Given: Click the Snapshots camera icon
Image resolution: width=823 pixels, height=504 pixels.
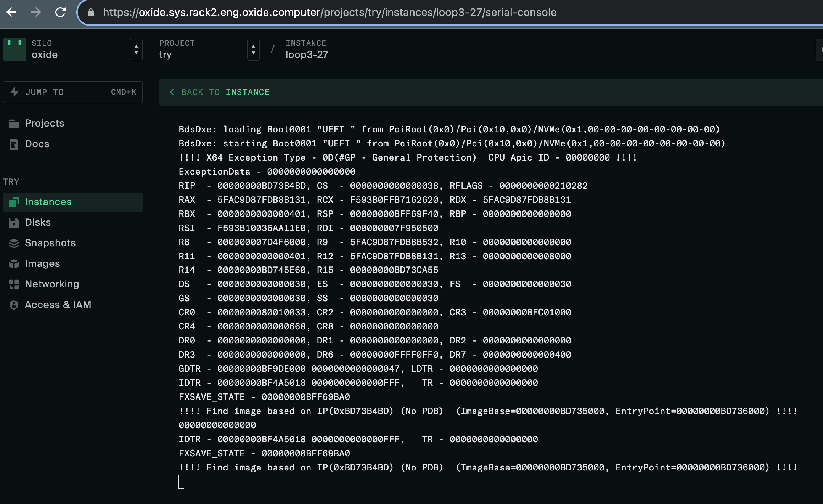Looking at the screenshot, I should [14, 243].
